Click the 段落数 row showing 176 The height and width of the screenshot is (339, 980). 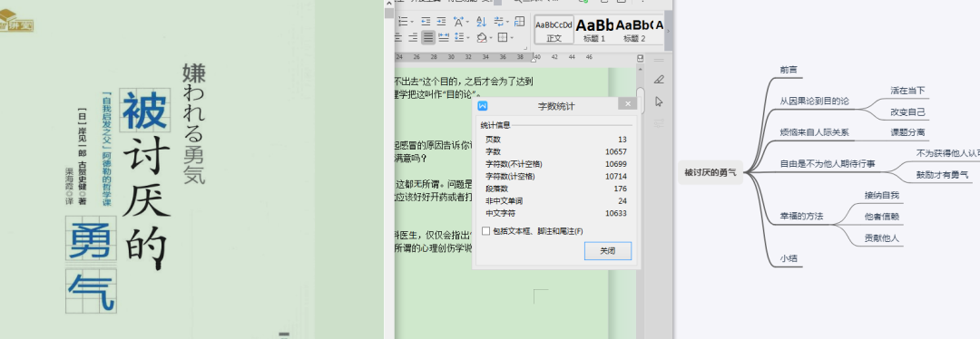click(555, 189)
